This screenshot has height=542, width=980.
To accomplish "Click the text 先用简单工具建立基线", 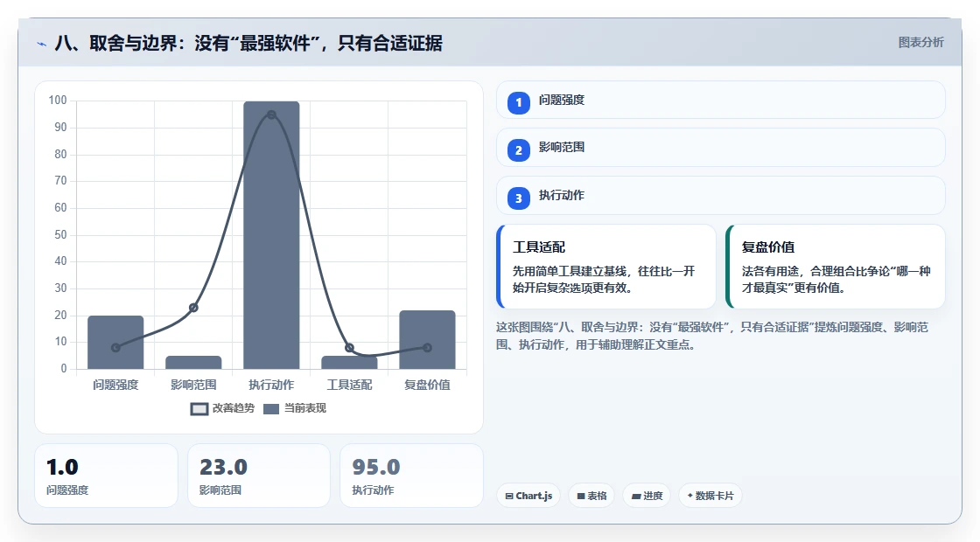I will [x=569, y=272].
